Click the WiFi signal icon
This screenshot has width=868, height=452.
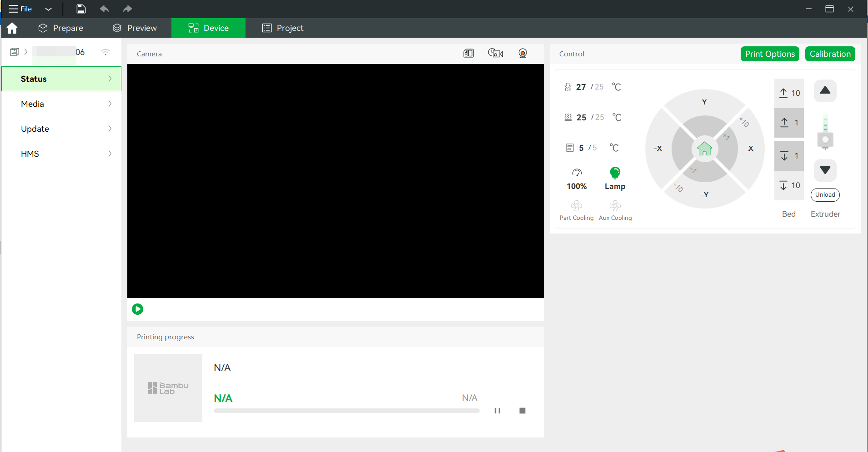click(105, 52)
